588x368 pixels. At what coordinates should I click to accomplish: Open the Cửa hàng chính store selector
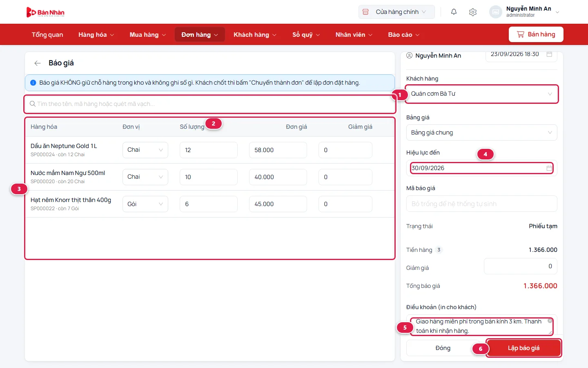click(x=396, y=12)
